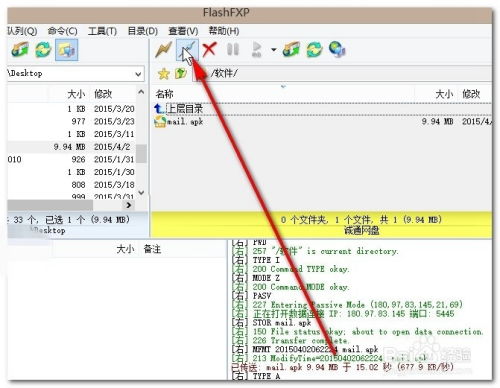Open the 工具(T) menu
The image size is (500, 388).
(x=102, y=31)
